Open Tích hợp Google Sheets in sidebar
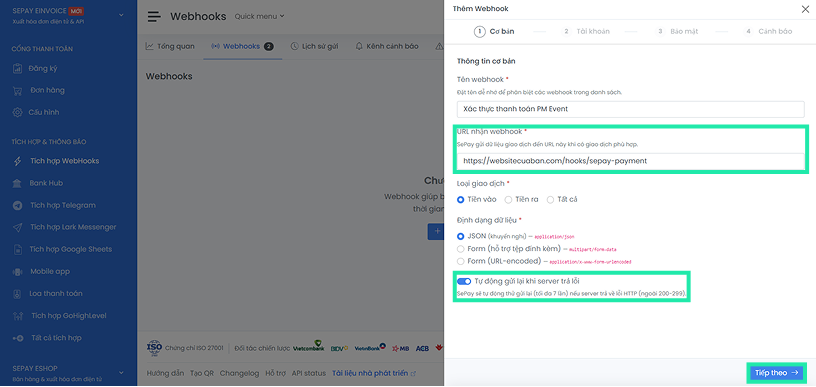 [71, 250]
